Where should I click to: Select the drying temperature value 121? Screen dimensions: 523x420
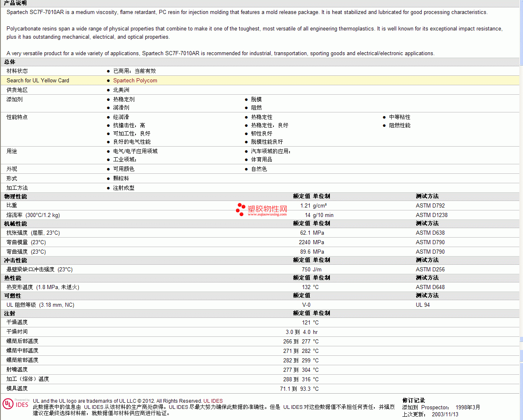(x=306, y=322)
